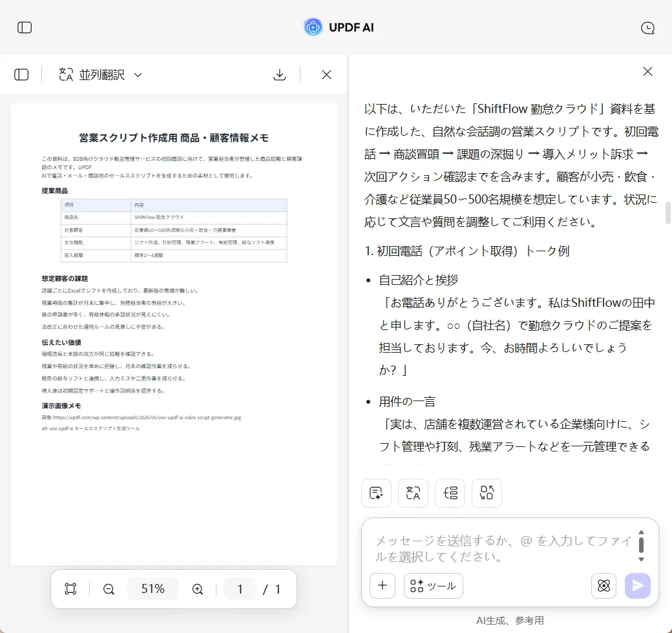Image resolution: width=672 pixels, height=633 pixels.
Task: Click the send message arrow button
Action: pos(638,585)
